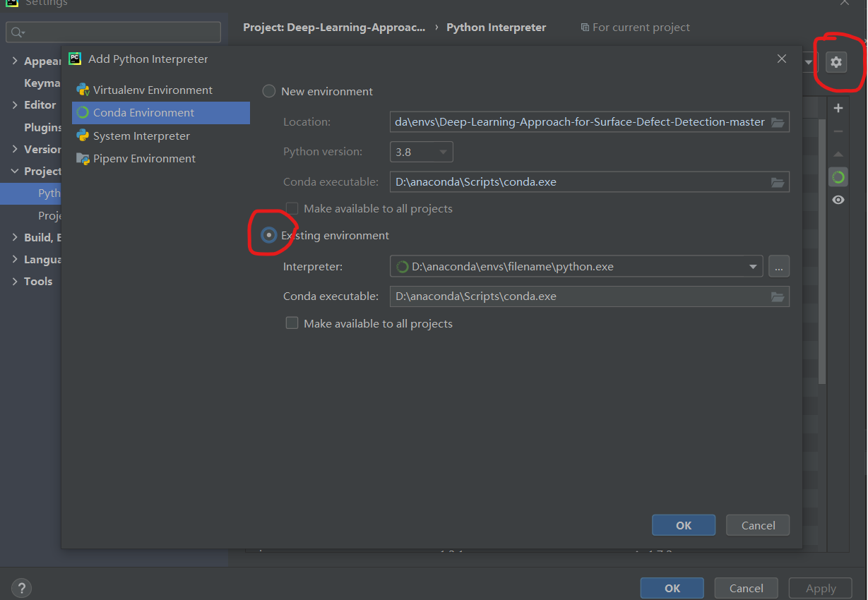Select System Interpreter in the list
The image size is (868, 600).
(161, 136)
